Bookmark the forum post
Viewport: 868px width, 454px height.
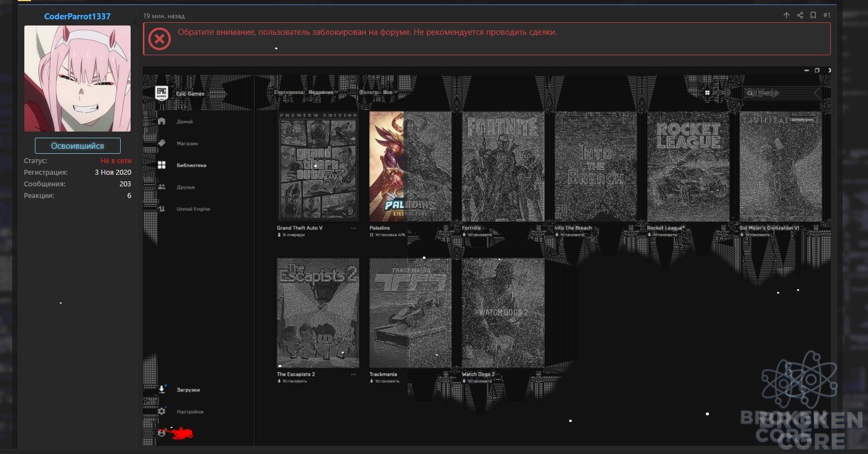[813, 15]
